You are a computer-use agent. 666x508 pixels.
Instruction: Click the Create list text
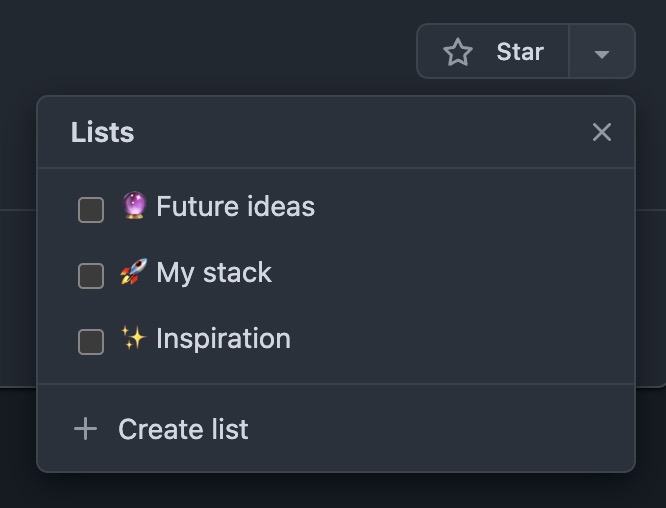(183, 430)
